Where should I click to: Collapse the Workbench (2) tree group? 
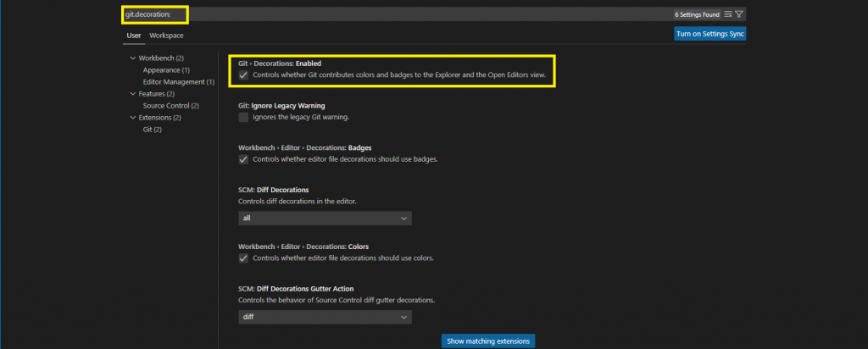point(157,58)
